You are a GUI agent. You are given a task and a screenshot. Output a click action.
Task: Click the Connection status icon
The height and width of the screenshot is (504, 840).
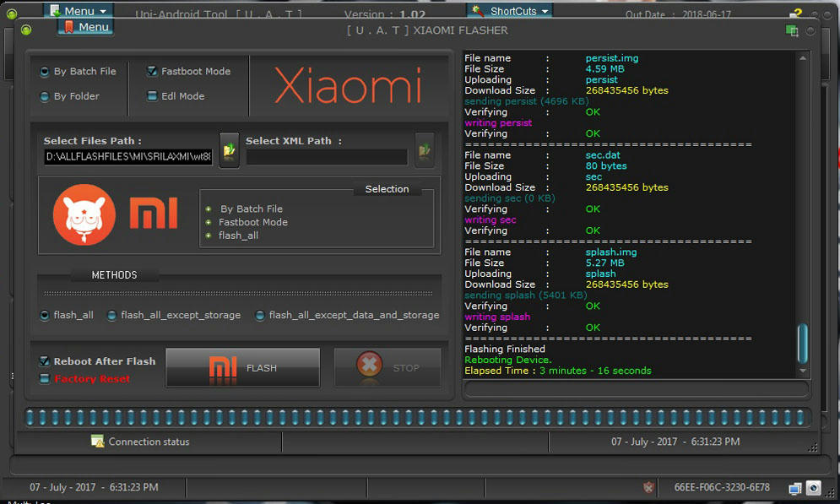(x=97, y=442)
